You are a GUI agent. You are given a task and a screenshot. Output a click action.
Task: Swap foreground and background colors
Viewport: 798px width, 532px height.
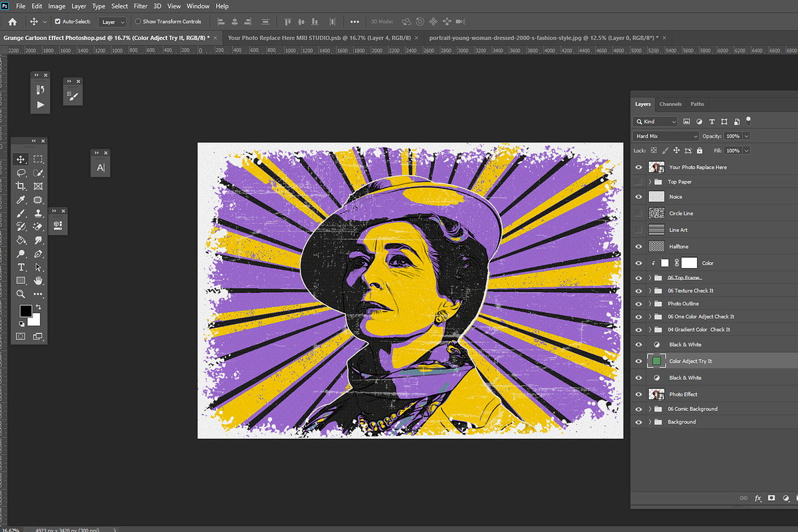(x=38, y=308)
